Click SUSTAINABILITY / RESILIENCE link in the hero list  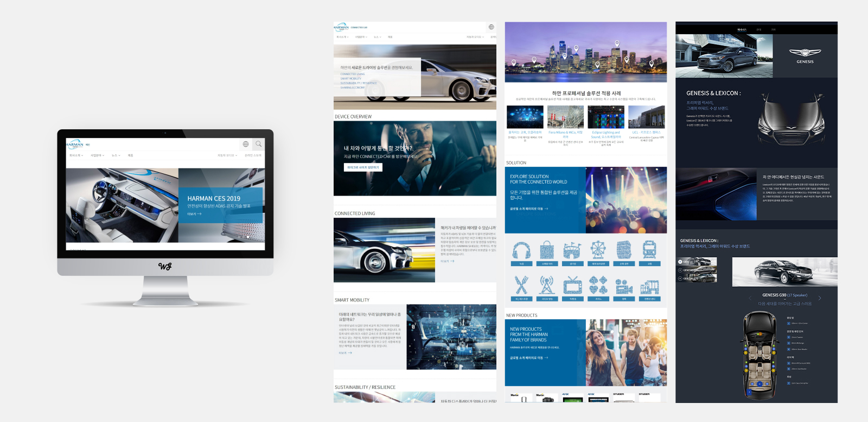click(x=359, y=83)
